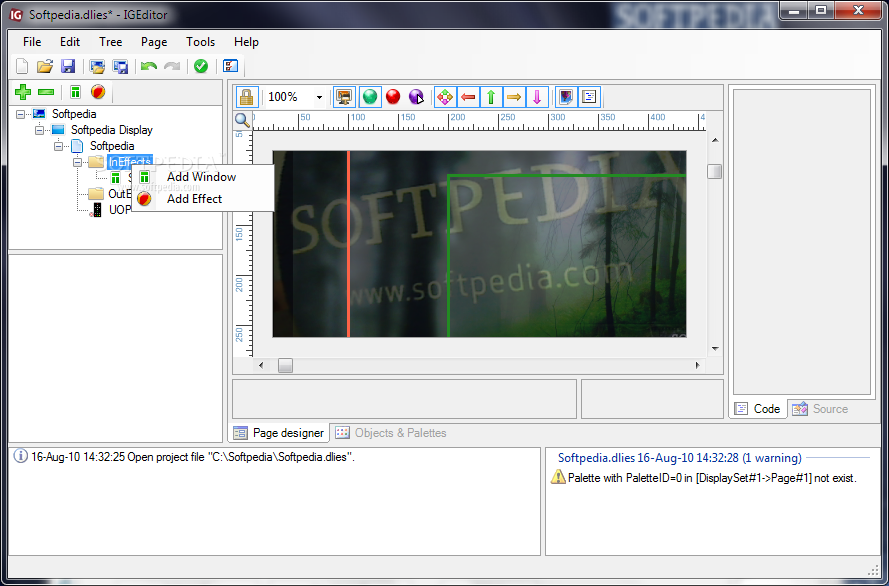Click the grayed Redo arrow

[172, 66]
